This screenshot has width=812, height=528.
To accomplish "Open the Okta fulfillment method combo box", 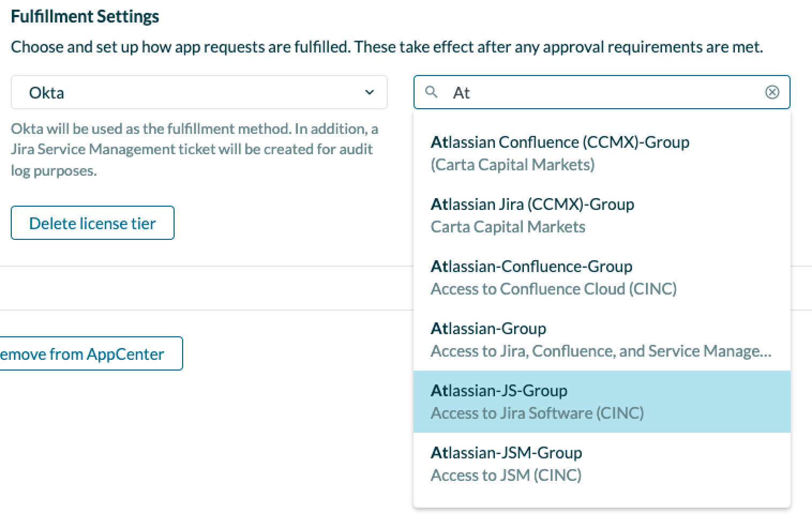I will (x=199, y=92).
